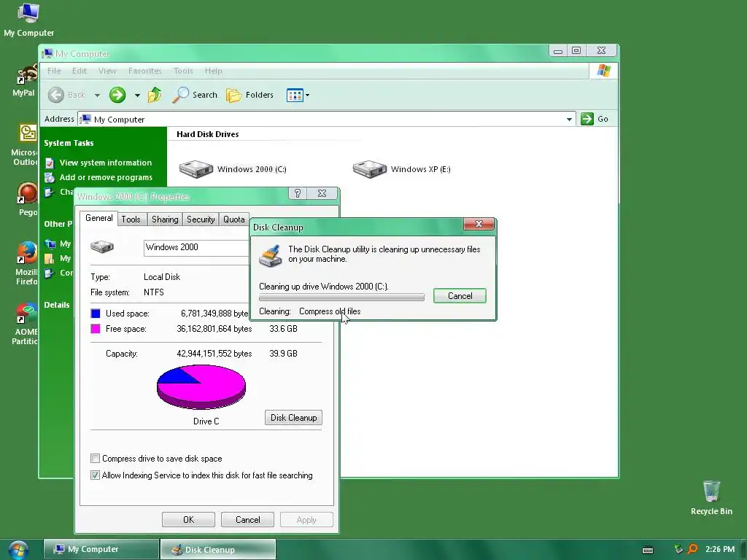Click the Disk Cleanup button in Properties
Image resolution: width=747 pixels, height=560 pixels.
click(293, 418)
